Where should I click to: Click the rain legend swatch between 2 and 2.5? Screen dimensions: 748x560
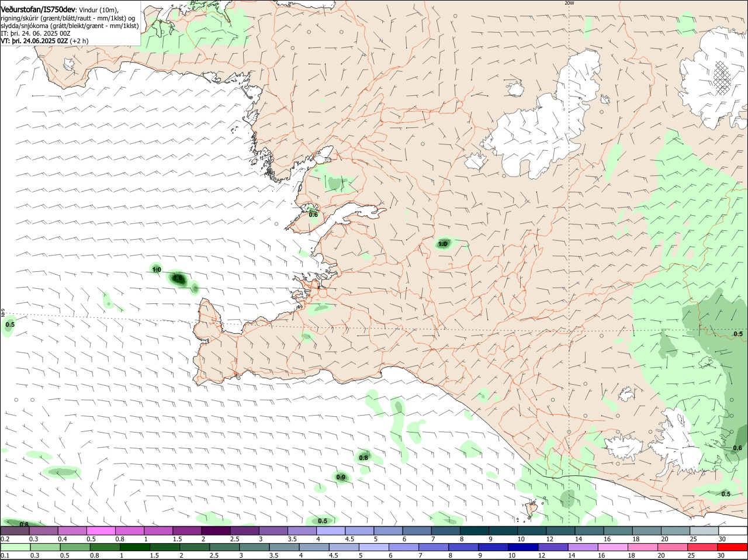pos(195,547)
